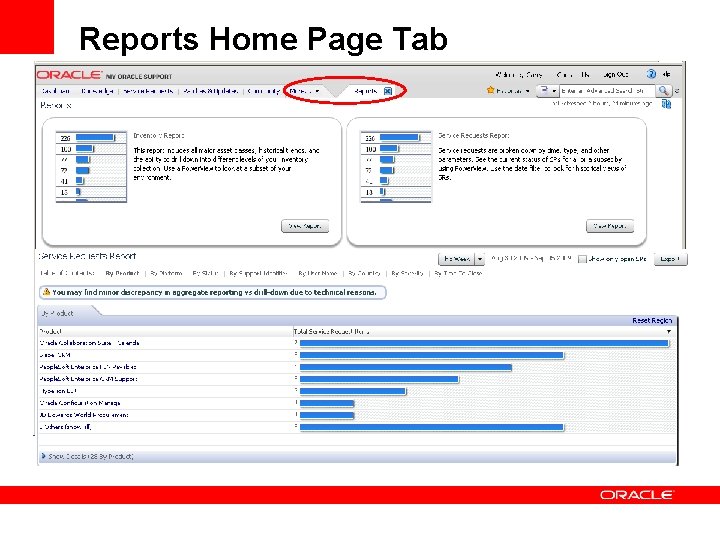720x540 pixels.
Task: Click the advanced search input field
Action: pyautogui.click(x=607, y=91)
